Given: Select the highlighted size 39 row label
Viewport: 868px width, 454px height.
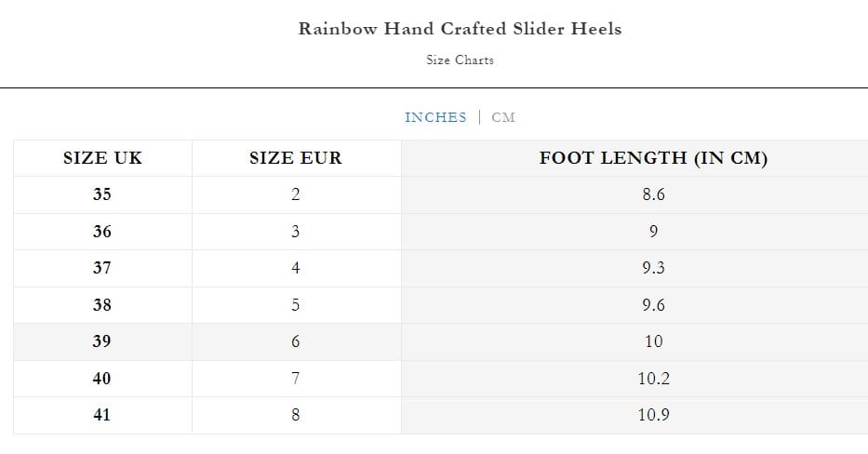Looking at the screenshot, I should 102,341.
